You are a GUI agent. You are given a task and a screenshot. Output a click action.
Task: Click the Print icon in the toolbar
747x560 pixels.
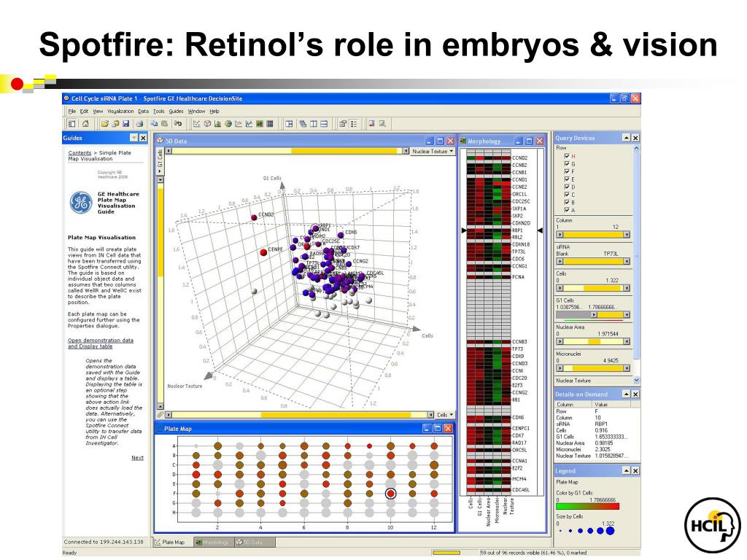[139, 124]
